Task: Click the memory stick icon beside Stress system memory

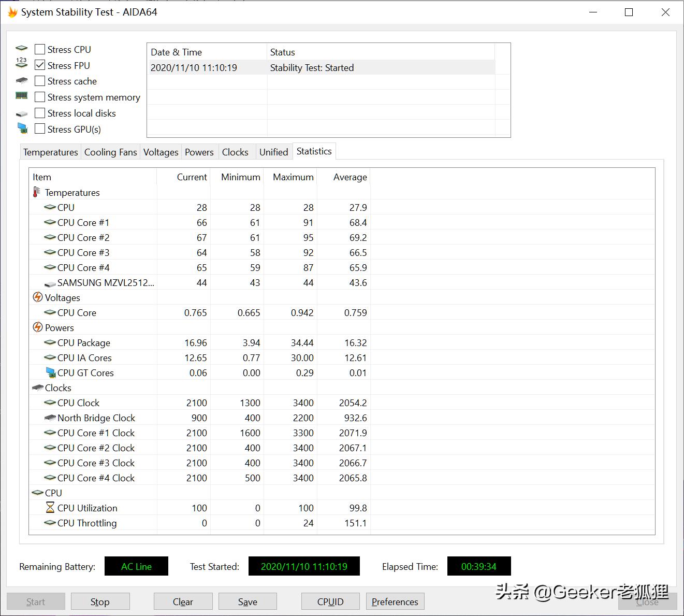Action: 21,96
